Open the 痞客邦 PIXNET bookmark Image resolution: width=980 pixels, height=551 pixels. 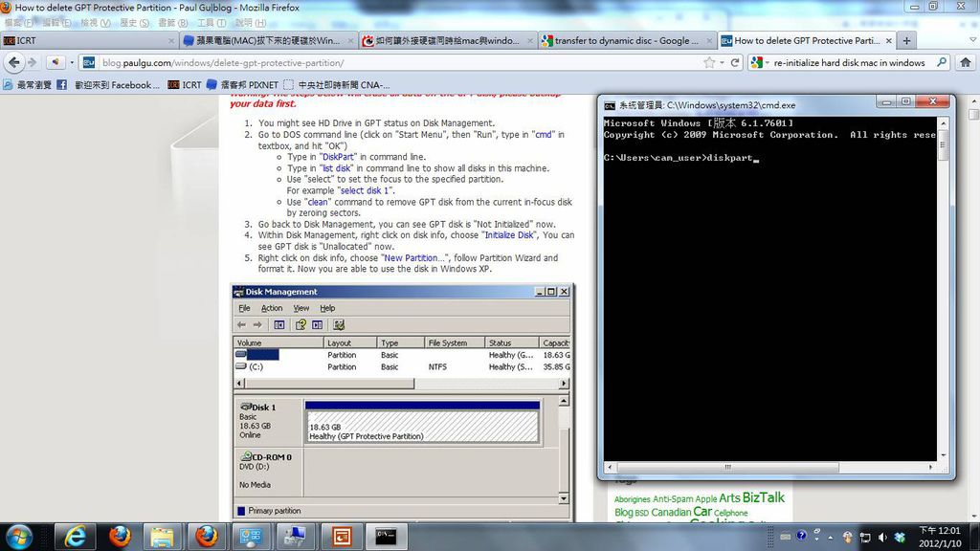pos(242,84)
